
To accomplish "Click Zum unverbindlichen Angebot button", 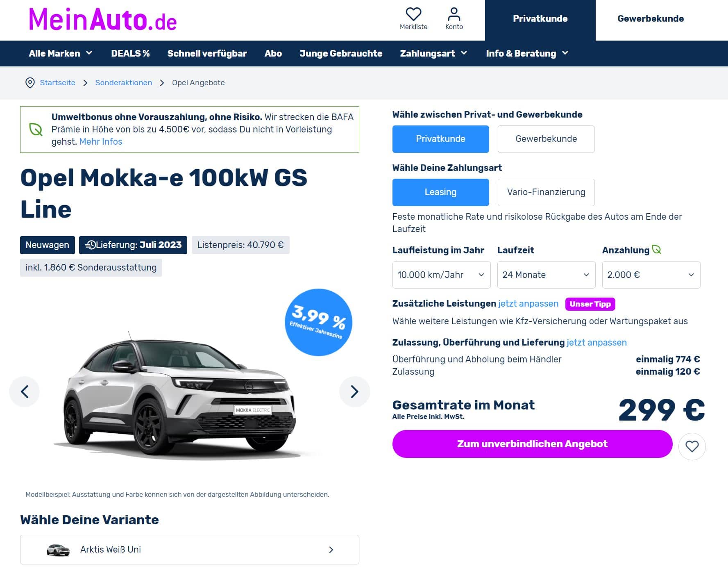I will pos(532,444).
